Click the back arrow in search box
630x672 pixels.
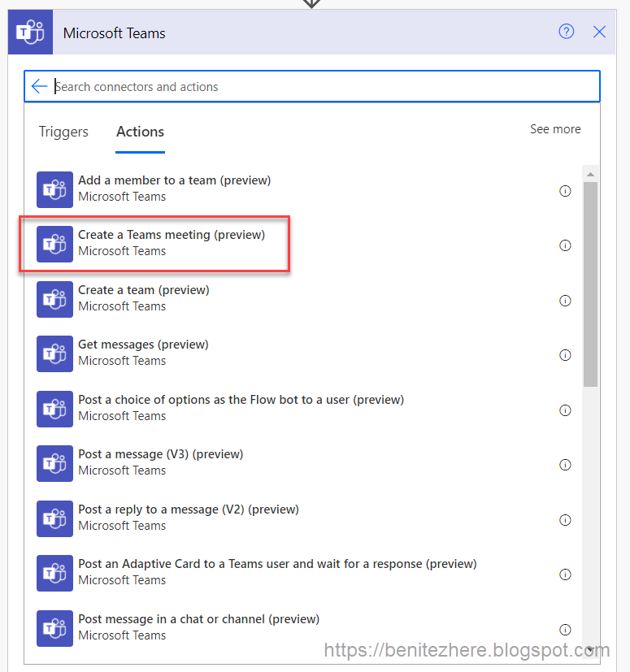tap(40, 86)
